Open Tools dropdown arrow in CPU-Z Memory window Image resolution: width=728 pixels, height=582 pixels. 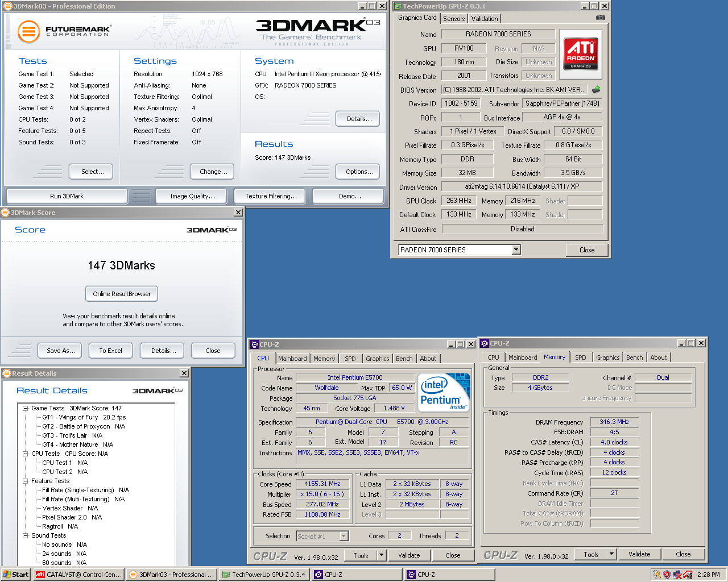click(x=612, y=554)
